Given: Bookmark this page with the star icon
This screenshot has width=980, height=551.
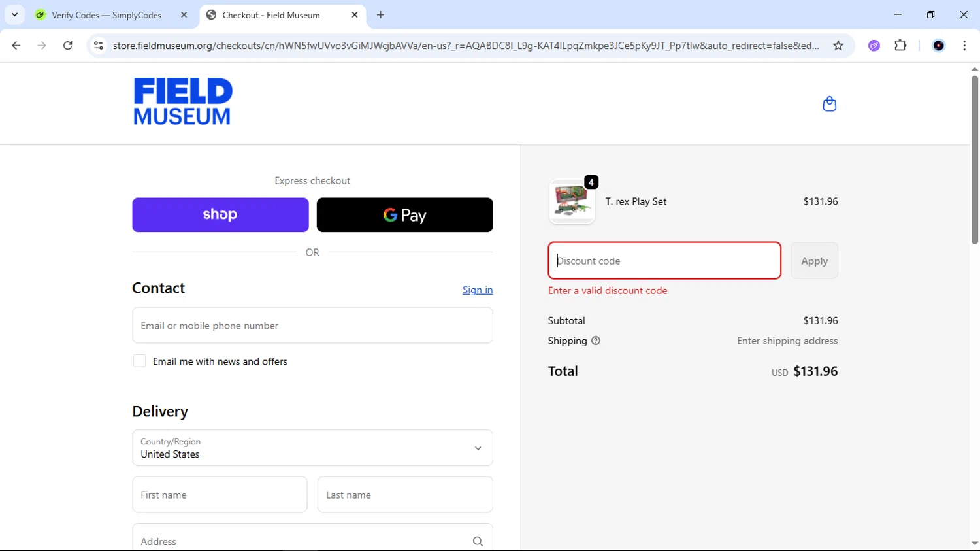Looking at the screenshot, I should point(838,46).
